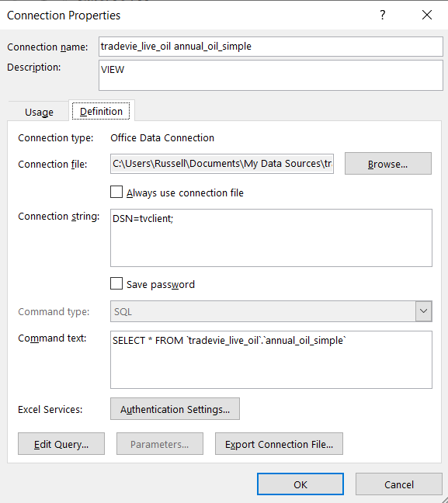Cancel the dialog
Screen dimensions: 448x503
[399, 484]
